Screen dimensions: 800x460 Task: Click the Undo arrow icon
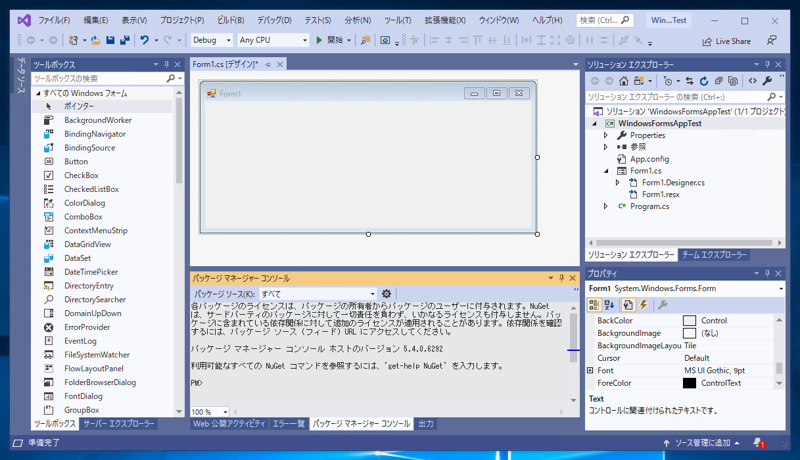pyautogui.click(x=144, y=40)
